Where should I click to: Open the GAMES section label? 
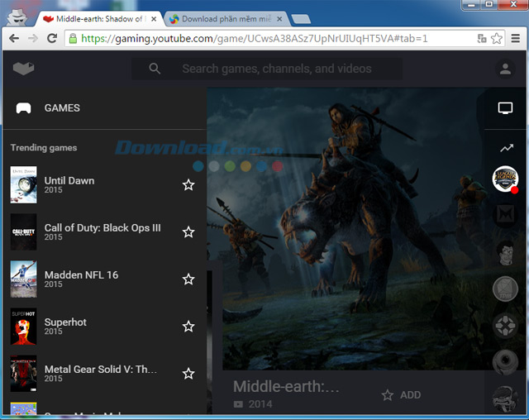(x=62, y=108)
